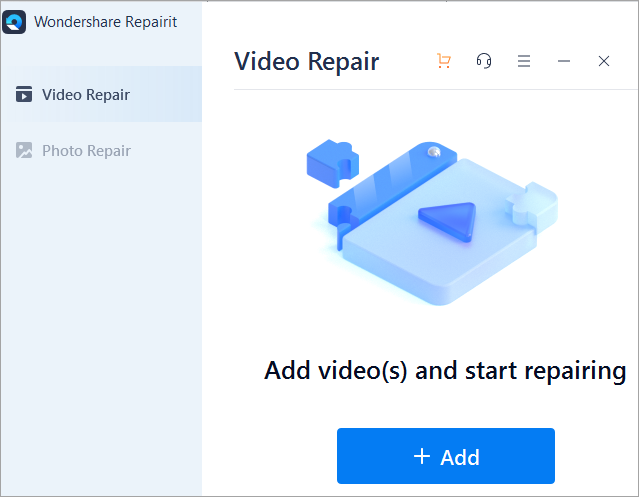
Task: Minimize the Repairit window
Action: 564,61
